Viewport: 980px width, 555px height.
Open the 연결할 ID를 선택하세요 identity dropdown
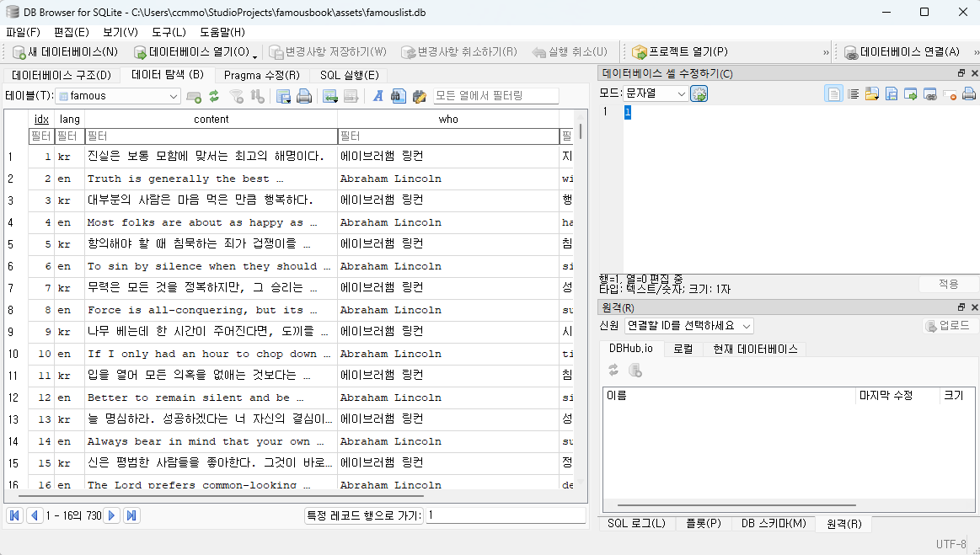688,326
